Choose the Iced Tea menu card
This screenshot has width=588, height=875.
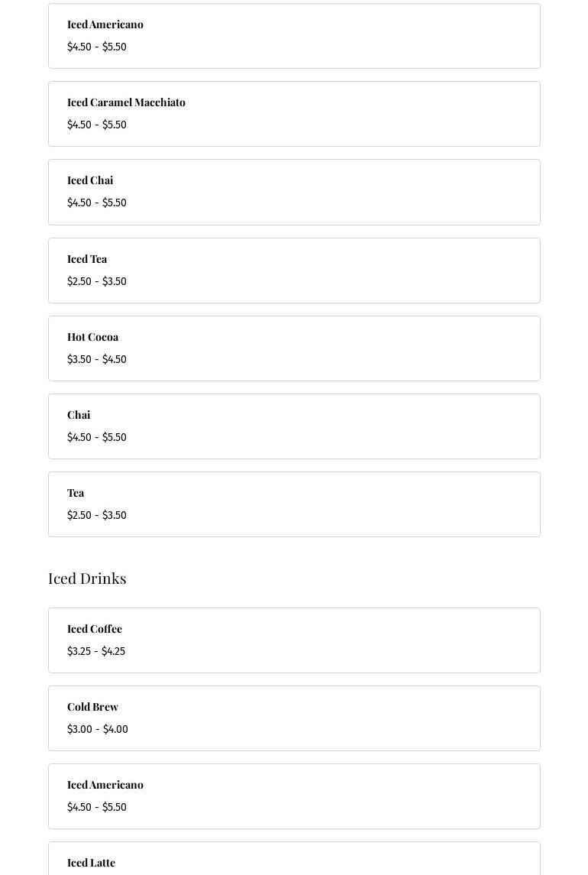[294, 271]
